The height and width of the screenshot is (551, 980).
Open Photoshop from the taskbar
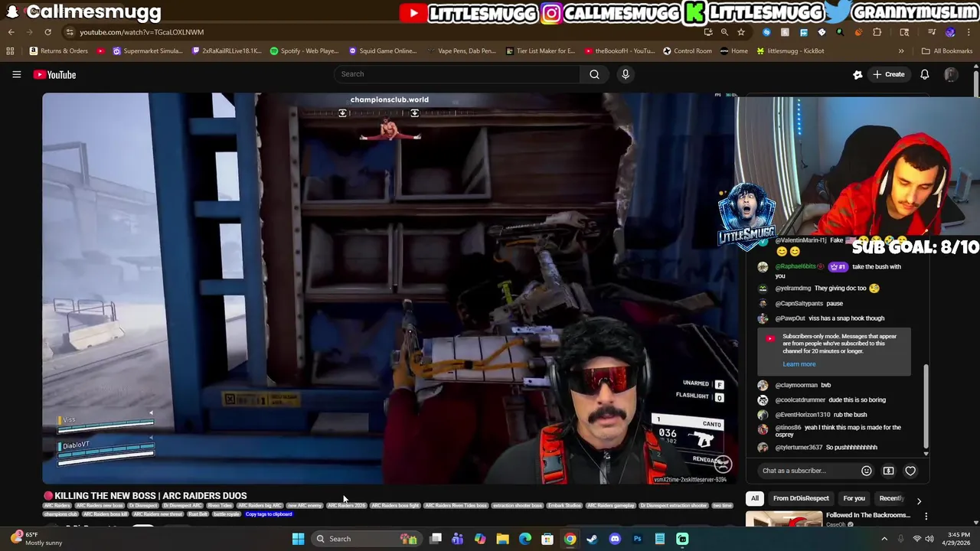637,539
